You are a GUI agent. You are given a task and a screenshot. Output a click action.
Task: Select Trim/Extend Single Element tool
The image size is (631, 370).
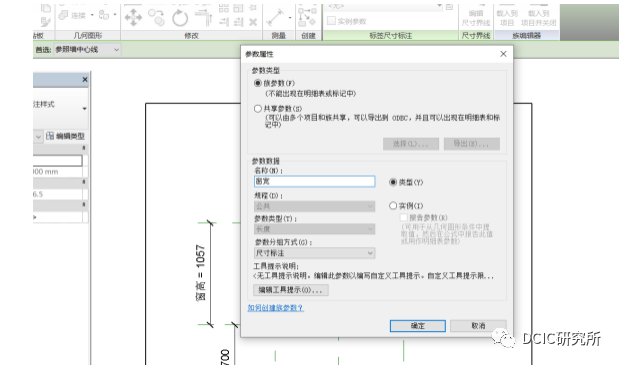[225, 22]
